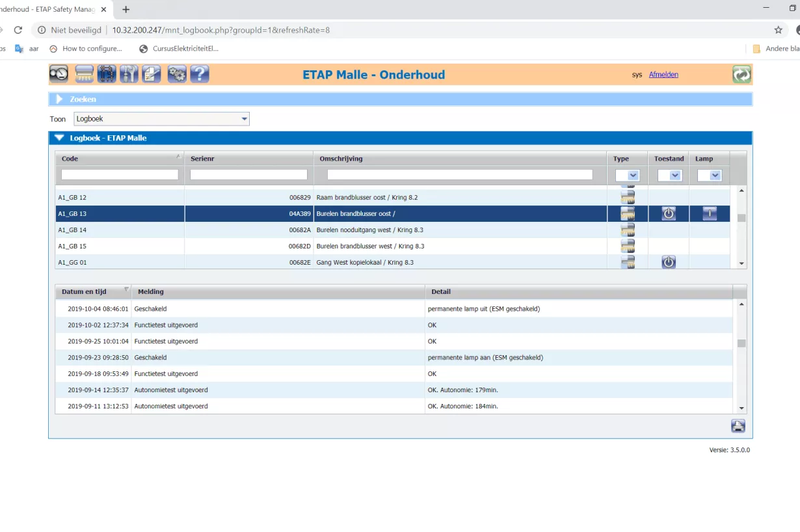Bookmark this page with the star icon

pos(778,30)
